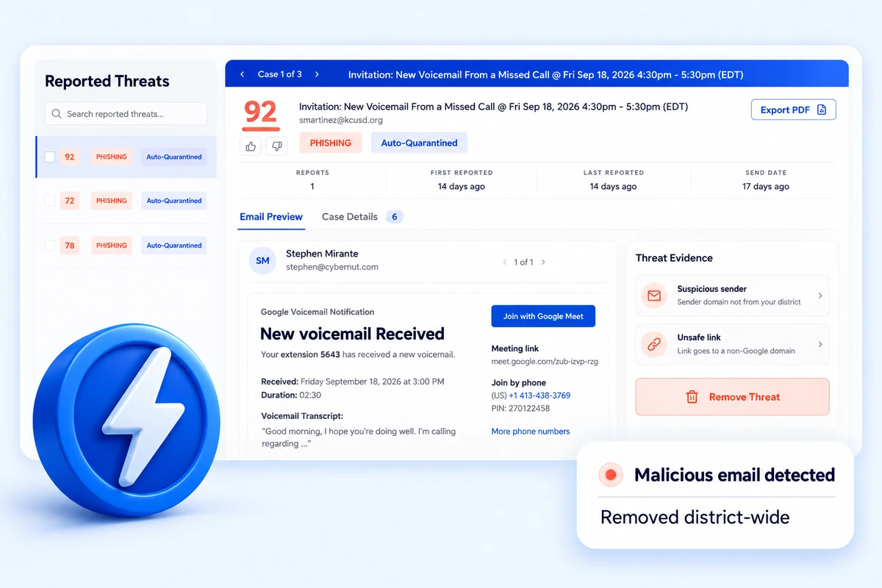The image size is (882, 588).
Task: Click the trash can icon
Action: pos(692,397)
